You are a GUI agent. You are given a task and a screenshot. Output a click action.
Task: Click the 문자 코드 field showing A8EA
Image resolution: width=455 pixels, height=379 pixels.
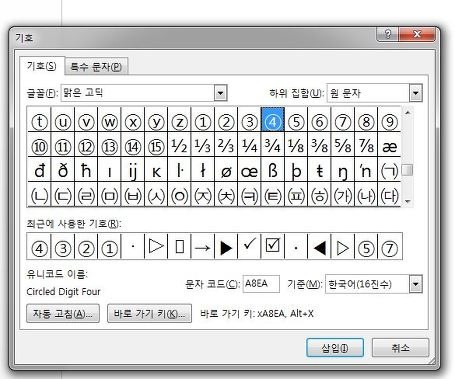point(261,284)
